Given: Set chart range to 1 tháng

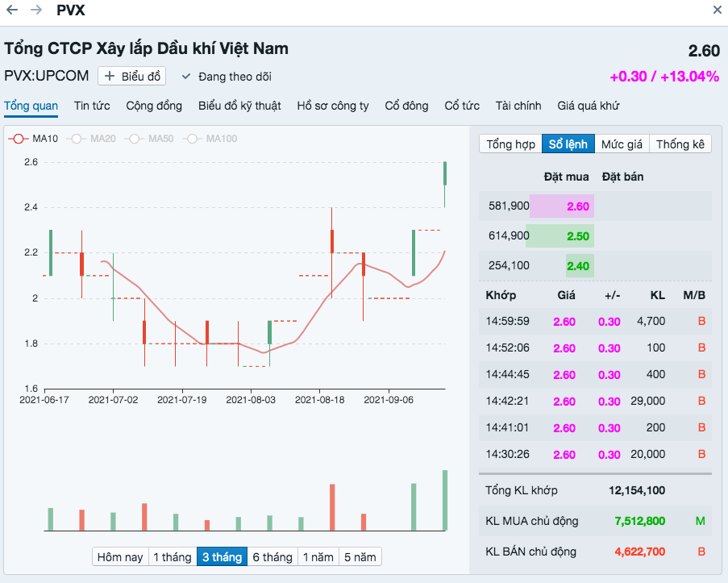Looking at the screenshot, I should coord(173,557).
